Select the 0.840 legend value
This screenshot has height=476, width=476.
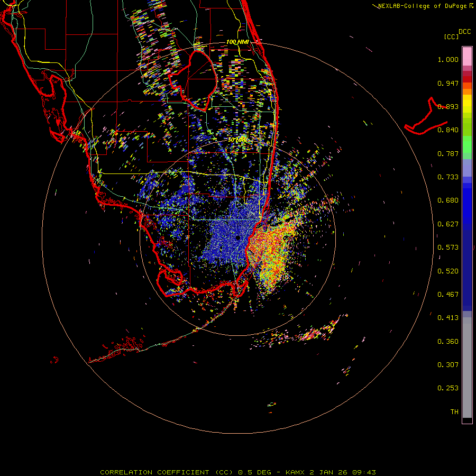(448, 130)
